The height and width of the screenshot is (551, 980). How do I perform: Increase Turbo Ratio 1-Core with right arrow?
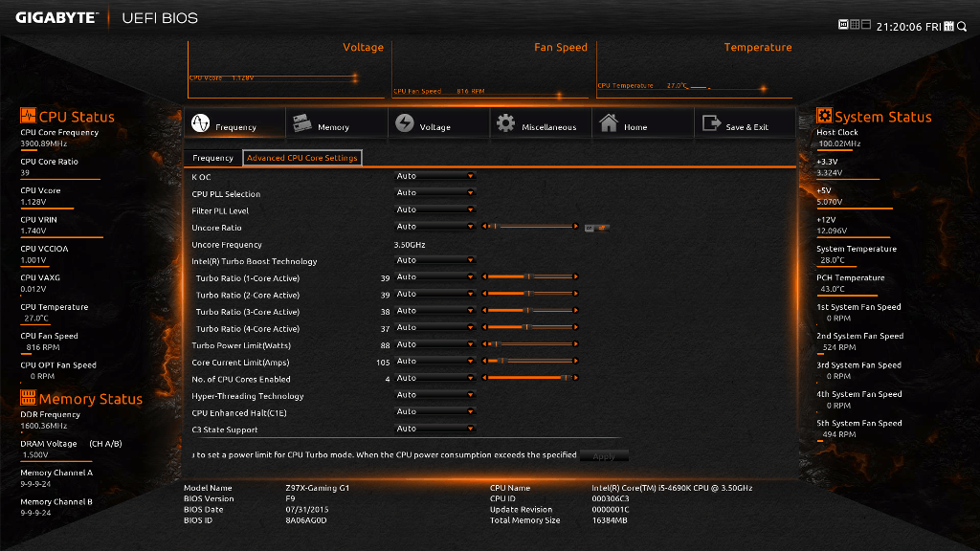click(x=575, y=276)
